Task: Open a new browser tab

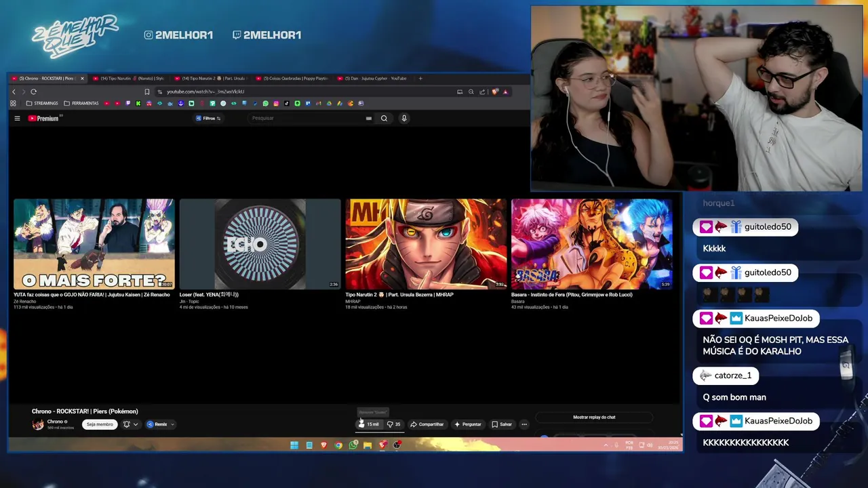Action: 420,78
